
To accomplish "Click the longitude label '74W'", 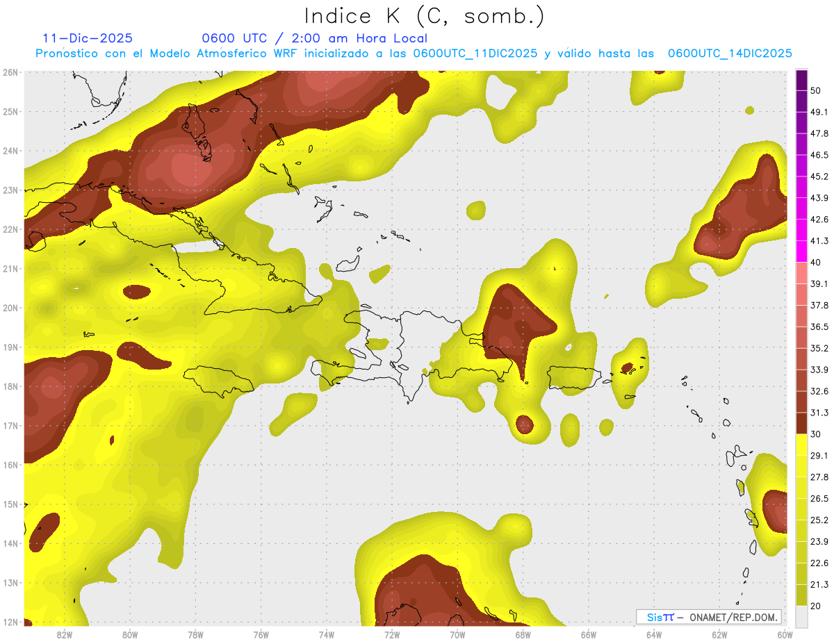I will [327, 635].
